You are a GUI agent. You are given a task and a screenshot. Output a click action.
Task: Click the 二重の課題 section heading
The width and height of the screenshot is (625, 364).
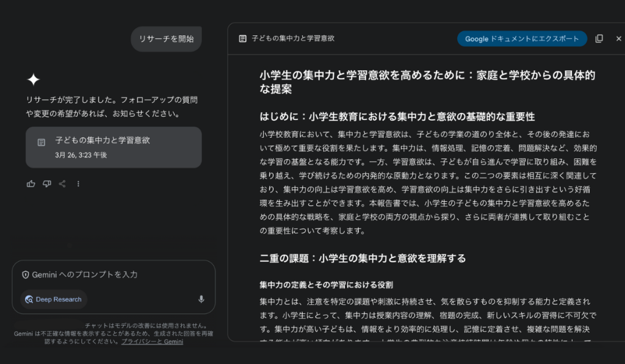(x=363, y=258)
